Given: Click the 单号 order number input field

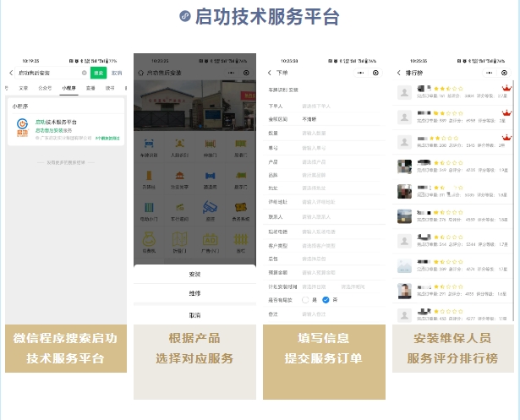Looking at the screenshot, I should tap(324, 148).
